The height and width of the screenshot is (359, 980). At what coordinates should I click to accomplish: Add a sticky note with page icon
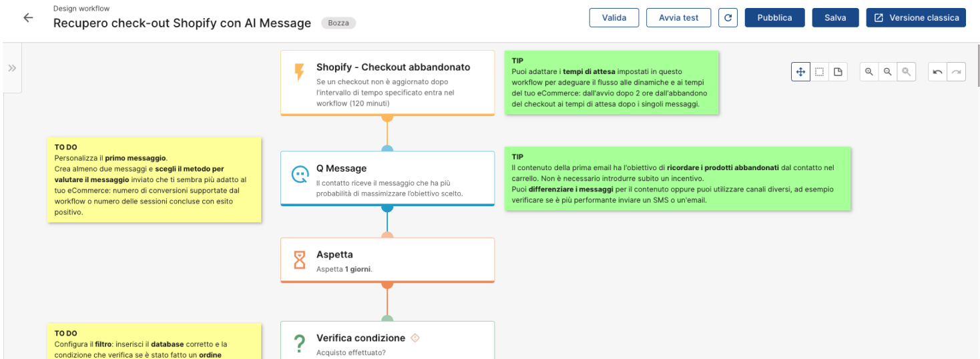pos(838,71)
